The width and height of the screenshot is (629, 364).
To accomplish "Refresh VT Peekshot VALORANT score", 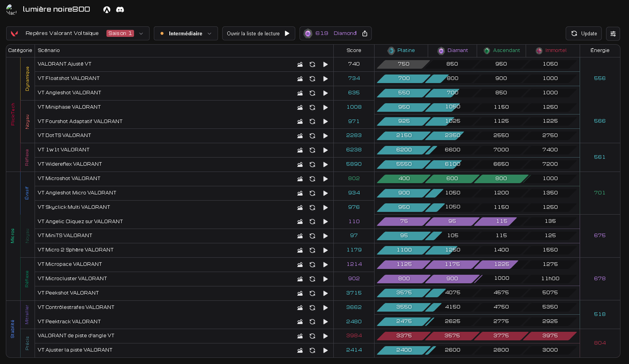I will (312, 293).
